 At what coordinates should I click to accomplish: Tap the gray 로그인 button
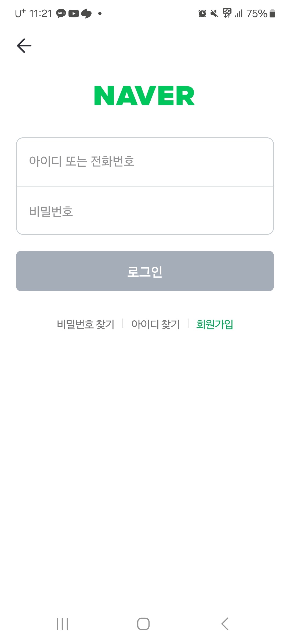pos(145,271)
